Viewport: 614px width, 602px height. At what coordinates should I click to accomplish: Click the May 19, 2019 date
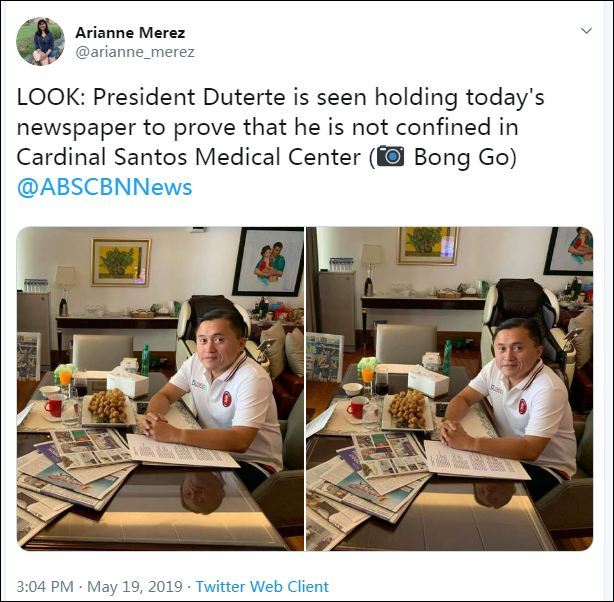135,586
